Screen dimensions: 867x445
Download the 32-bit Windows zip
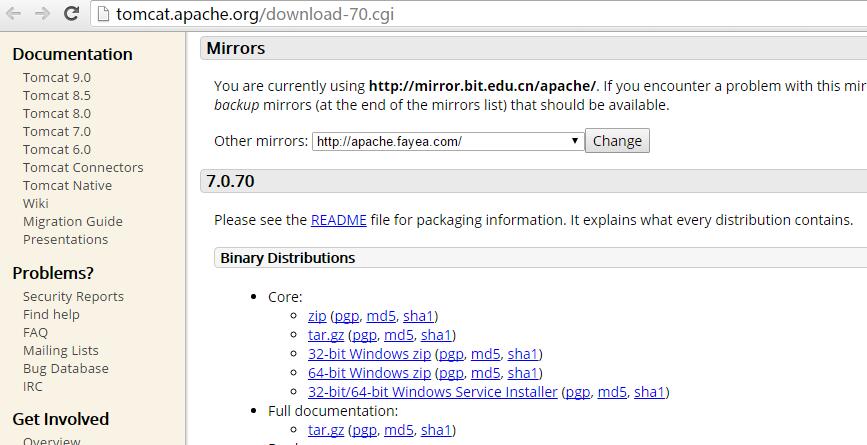tap(369, 354)
